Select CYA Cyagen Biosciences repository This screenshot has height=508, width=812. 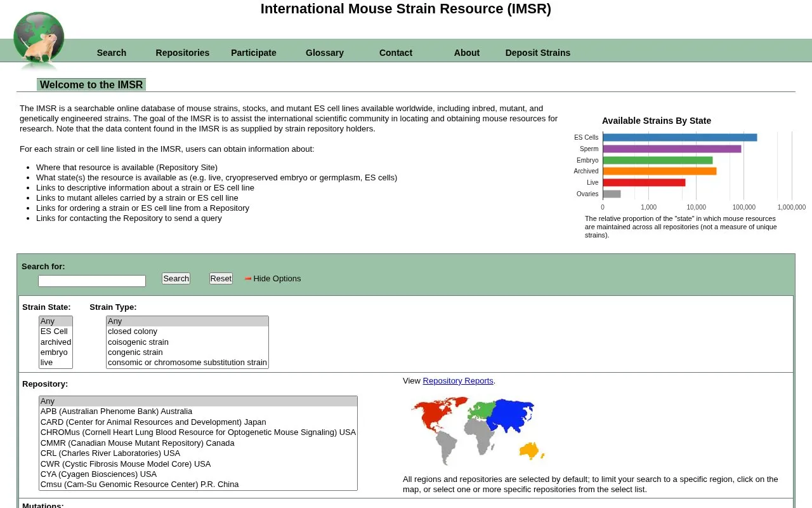[198, 474]
